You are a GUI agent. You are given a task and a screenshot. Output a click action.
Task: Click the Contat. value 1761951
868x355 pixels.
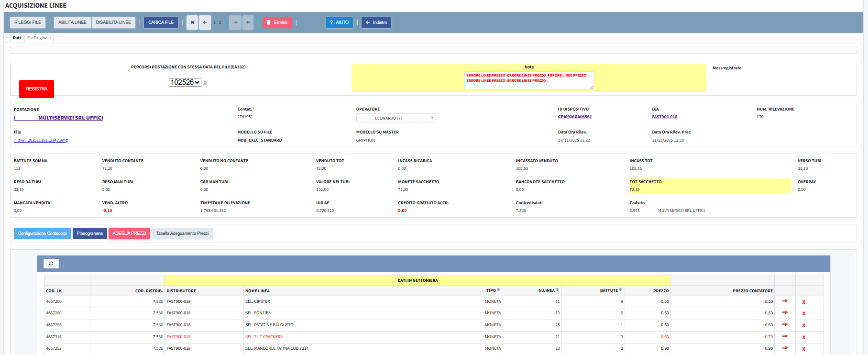tap(245, 117)
